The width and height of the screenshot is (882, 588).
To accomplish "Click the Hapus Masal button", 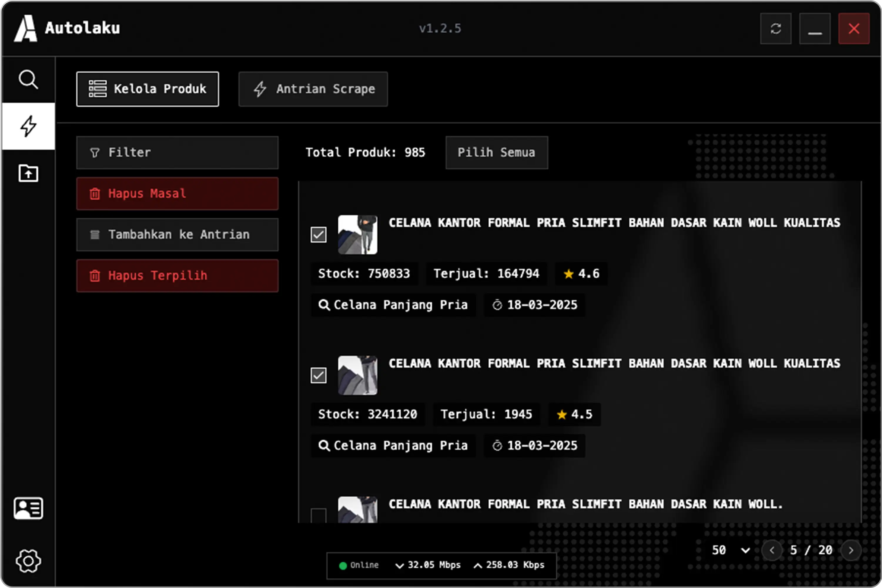I will [x=177, y=193].
